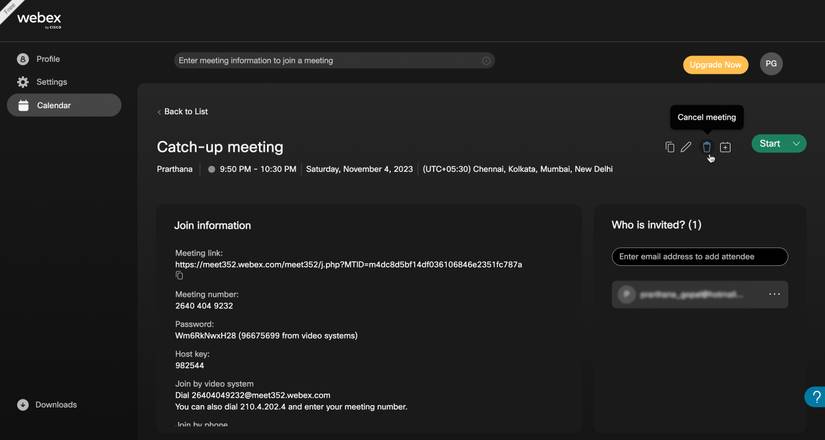Screen dimensions: 825x440
Task: Open the PG profile avatar menu
Action: pyautogui.click(x=771, y=64)
